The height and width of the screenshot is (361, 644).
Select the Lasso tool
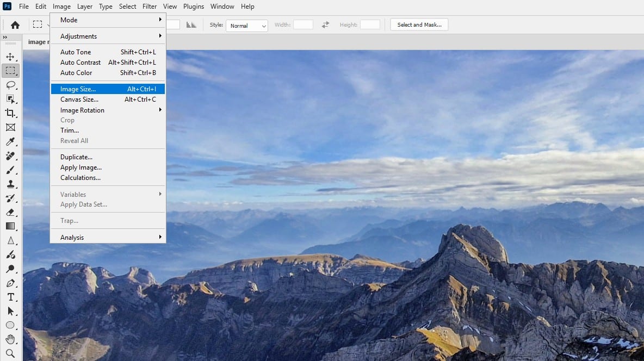click(x=10, y=85)
